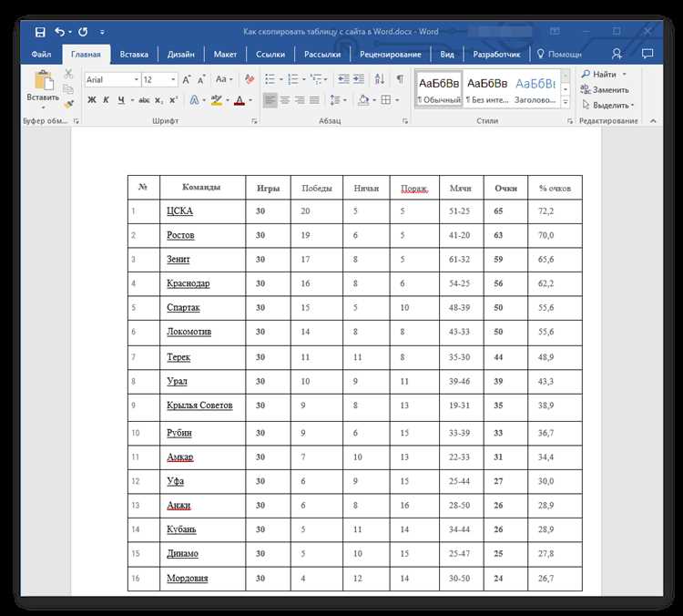683x616 pixels.
Task: Apply the red font color A
Action: click(240, 101)
